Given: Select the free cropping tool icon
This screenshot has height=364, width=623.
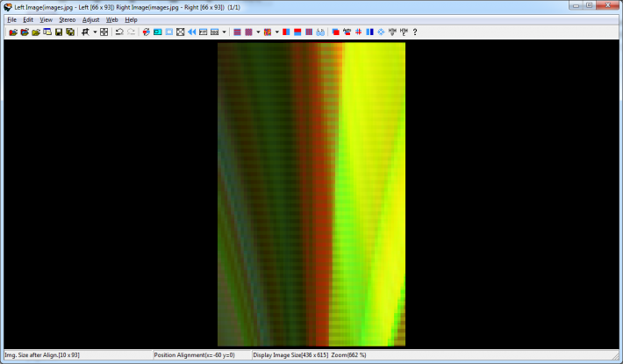Looking at the screenshot, I should (85, 32).
